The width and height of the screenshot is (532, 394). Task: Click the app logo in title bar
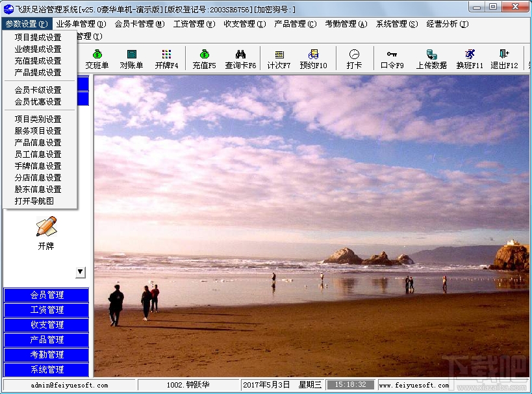[x=8, y=9]
